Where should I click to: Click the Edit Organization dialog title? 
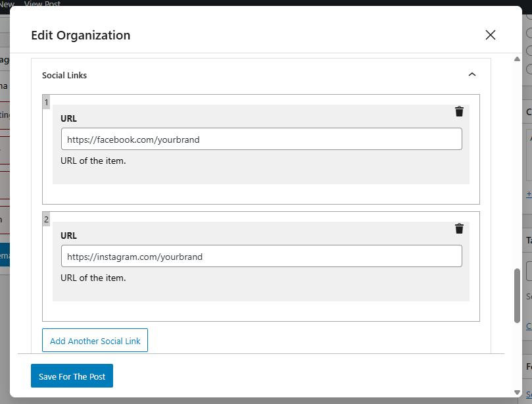80,36
